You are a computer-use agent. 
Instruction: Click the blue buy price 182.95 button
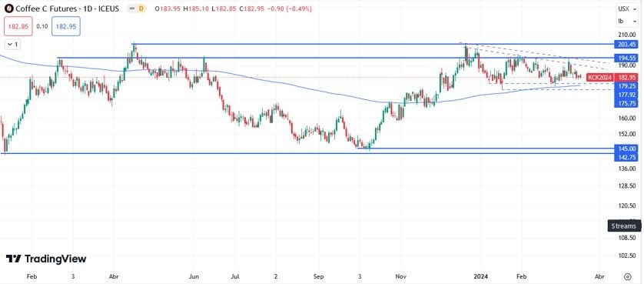[66, 26]
